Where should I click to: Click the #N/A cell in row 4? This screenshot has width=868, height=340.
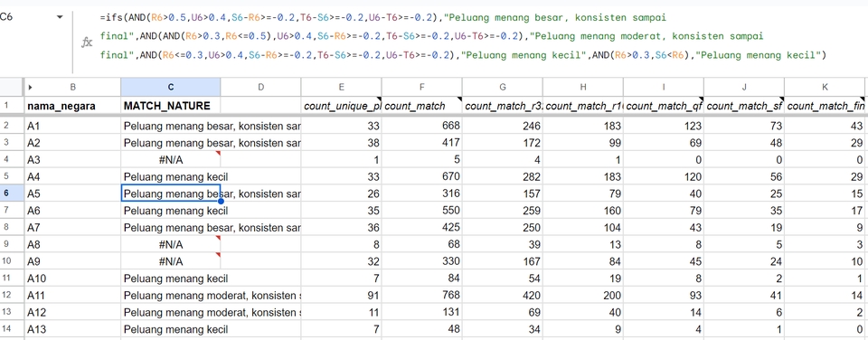[x=171, y=160]
